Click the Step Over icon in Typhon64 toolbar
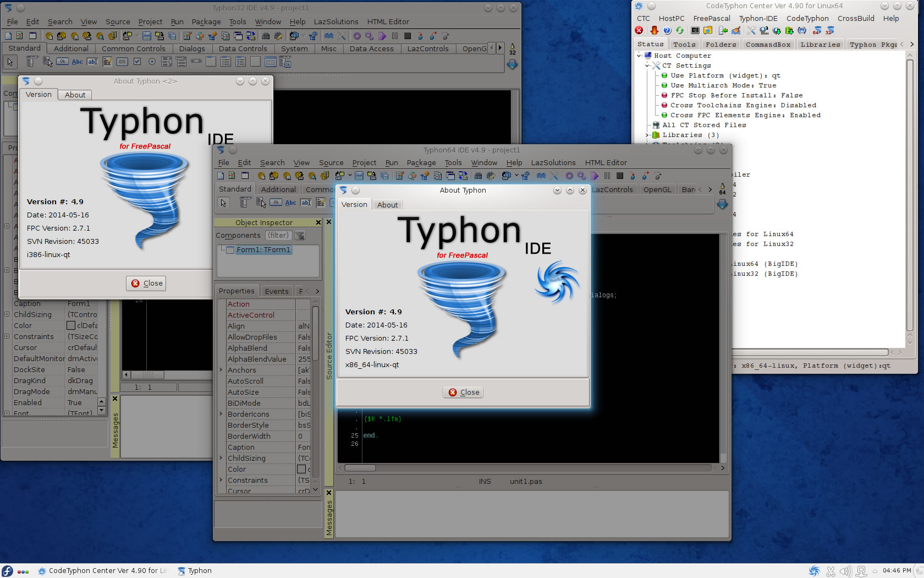Viewport: 924px width, 578px height. click(x=645, y=176)
